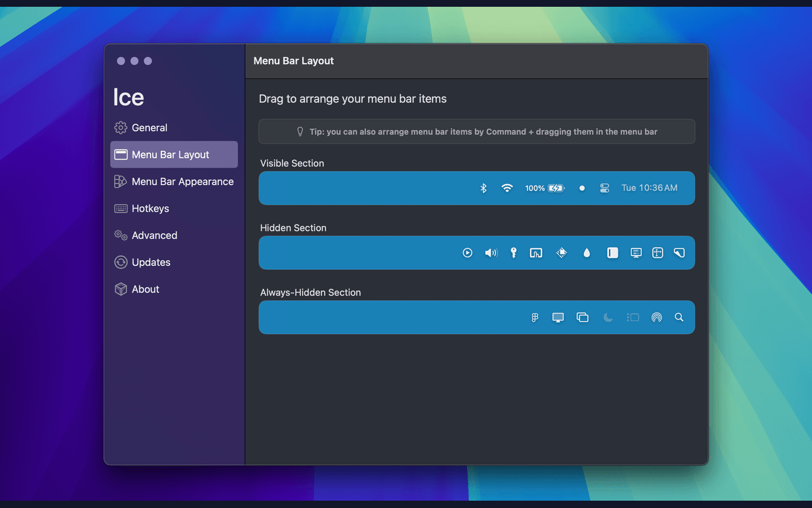Click the folded-corner tag icon in Hidden Section
The image size is (812, 508).
coord(679,253)
